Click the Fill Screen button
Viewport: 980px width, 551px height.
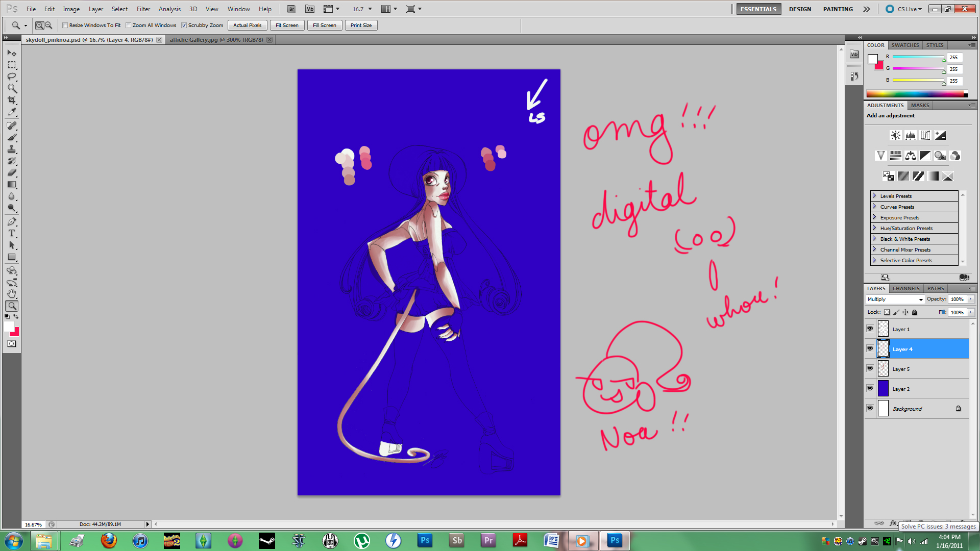pos(325,25)
